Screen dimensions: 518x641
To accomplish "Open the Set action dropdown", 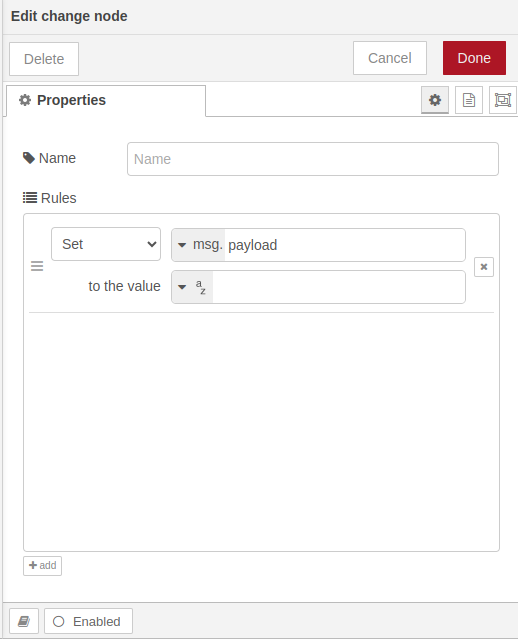I will click(106, 244).
